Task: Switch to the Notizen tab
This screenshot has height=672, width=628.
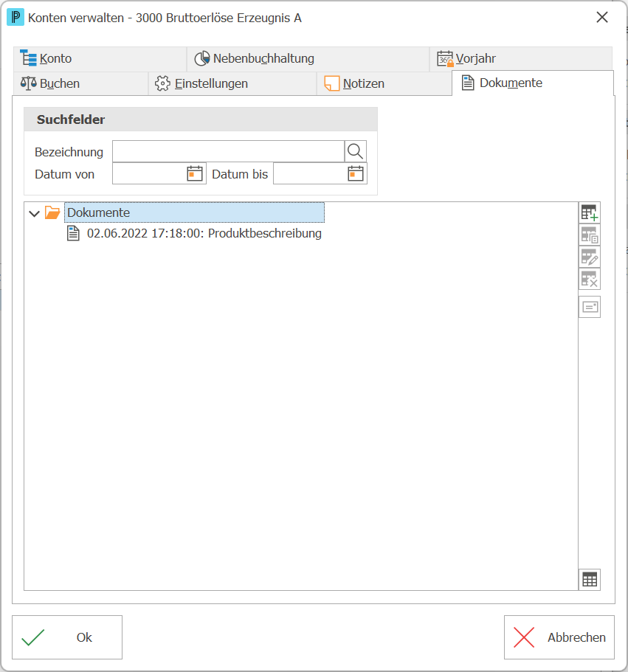Action: pyautogui.click(x=384, y=83)
